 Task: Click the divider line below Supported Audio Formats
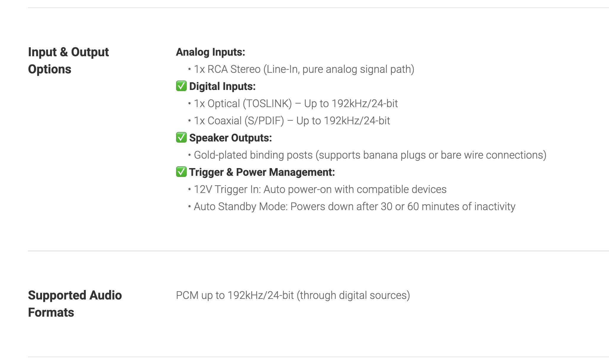pos(318,357)
